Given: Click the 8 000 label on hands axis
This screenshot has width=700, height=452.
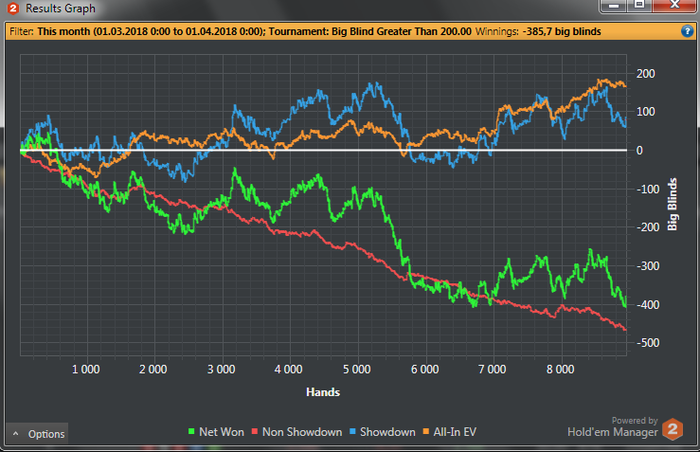Looking at the screenshot, I should click(x=560, y=369).
